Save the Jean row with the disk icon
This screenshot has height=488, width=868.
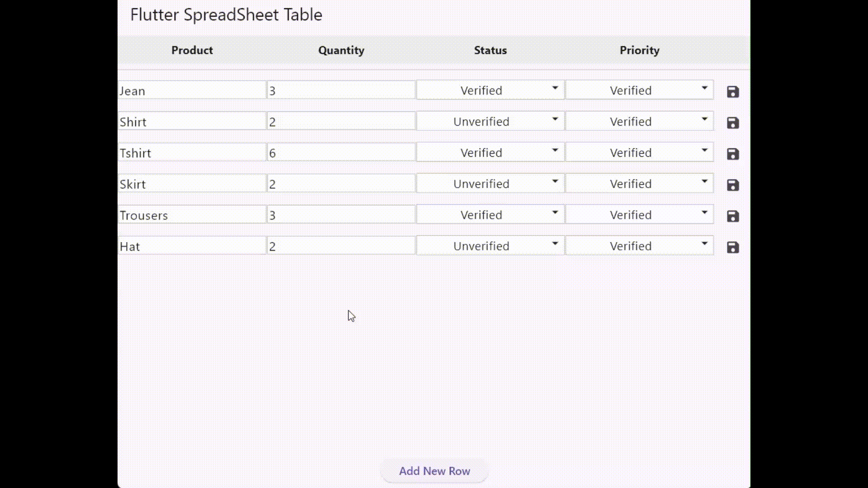point(733,91)
